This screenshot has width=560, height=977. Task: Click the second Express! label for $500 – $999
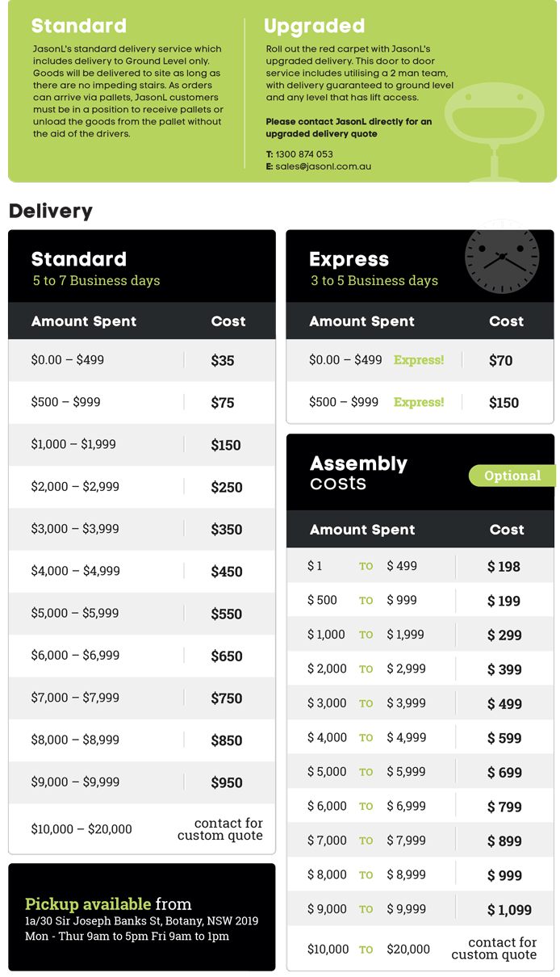pyautogui.click(x=419, y=402)
